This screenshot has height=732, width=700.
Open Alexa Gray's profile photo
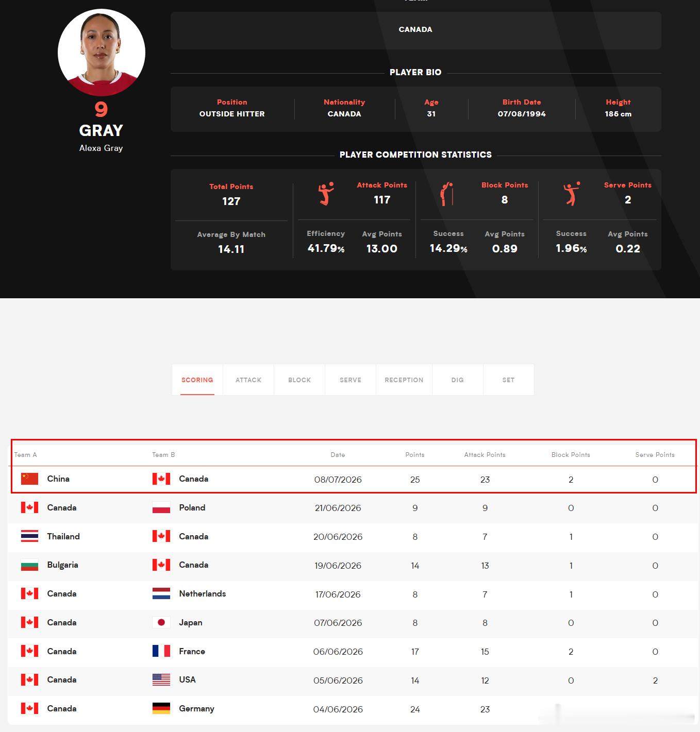[x=102, y=52]
